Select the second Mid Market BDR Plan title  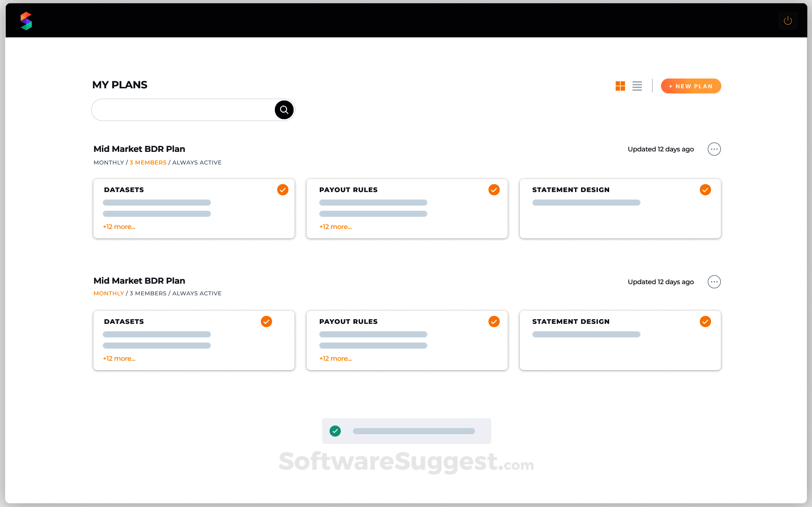139,280
